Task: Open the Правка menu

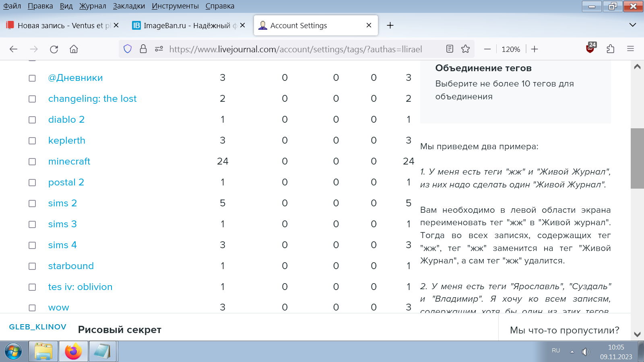Action: [x=40, y=6]
